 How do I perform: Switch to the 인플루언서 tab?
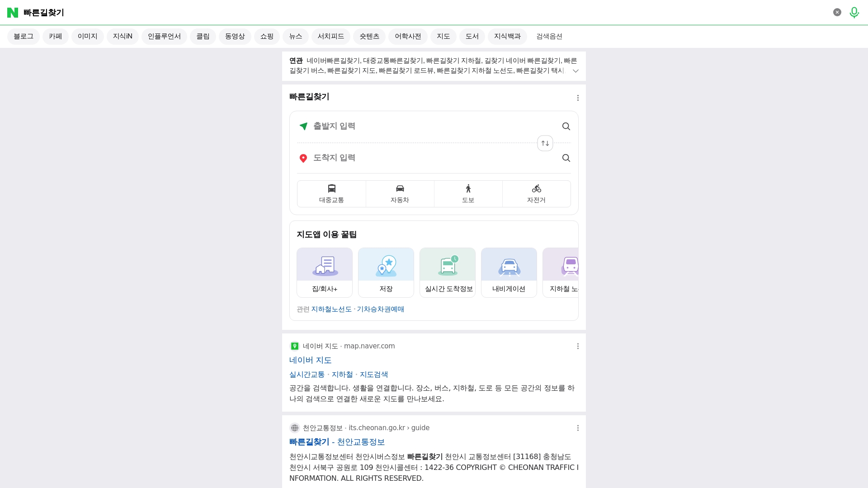tap(164, 37)
